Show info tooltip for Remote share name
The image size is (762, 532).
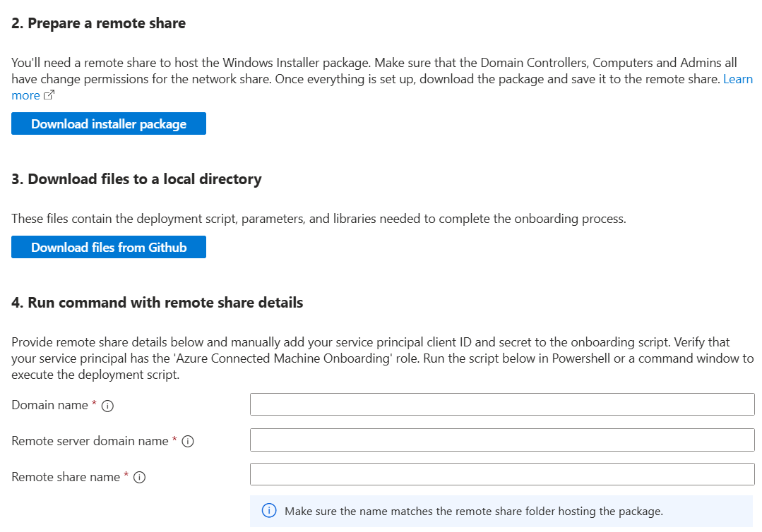(139, 477)
